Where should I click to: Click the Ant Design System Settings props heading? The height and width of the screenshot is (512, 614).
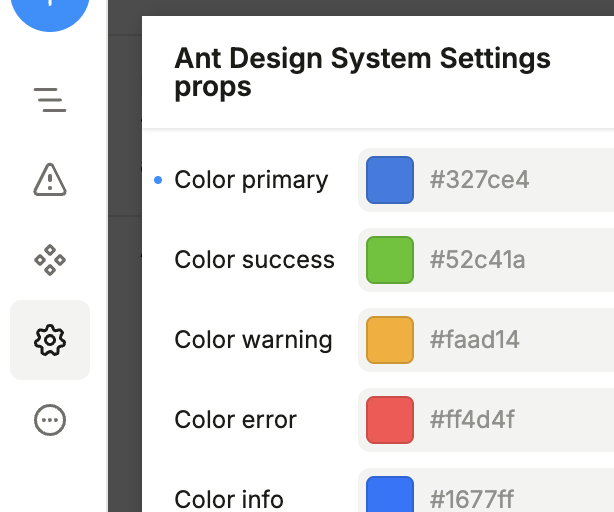point(362,72)
